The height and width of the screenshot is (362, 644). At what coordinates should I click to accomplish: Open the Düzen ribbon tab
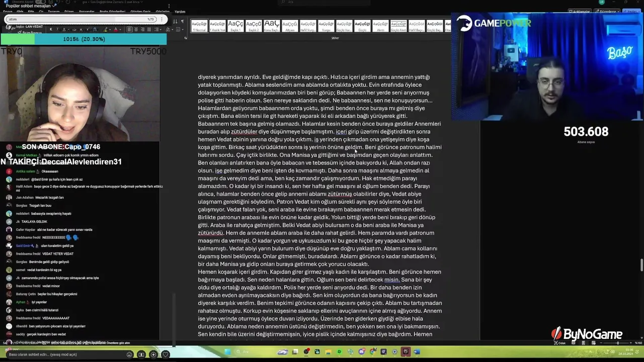[69, 12]
